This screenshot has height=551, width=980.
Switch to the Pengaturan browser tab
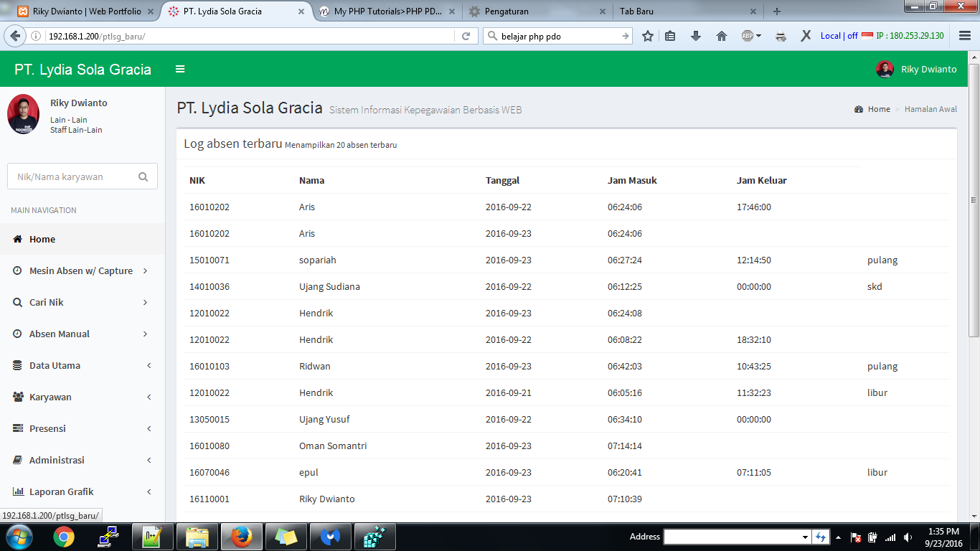[x=531, y=11]
